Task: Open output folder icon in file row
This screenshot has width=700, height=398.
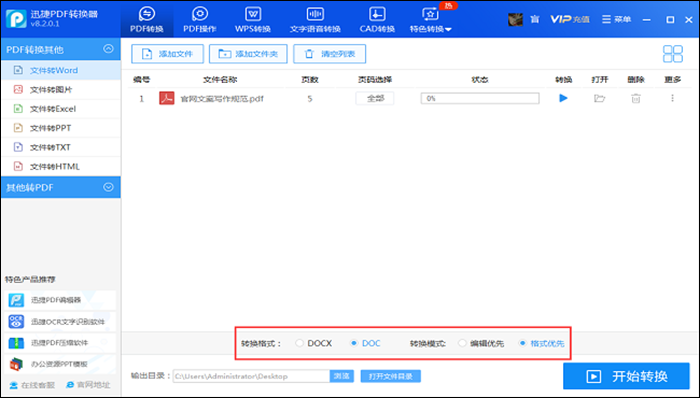Action: (600, 98)
